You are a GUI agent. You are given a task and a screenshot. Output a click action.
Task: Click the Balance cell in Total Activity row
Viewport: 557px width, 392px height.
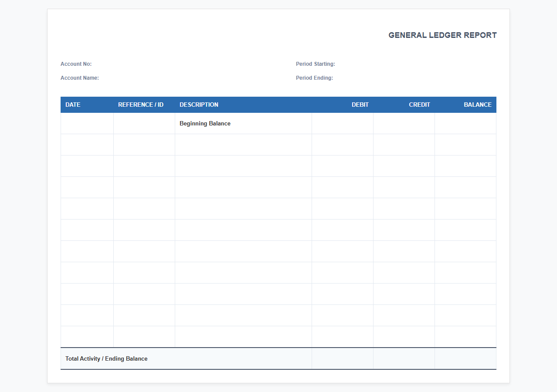465,358
